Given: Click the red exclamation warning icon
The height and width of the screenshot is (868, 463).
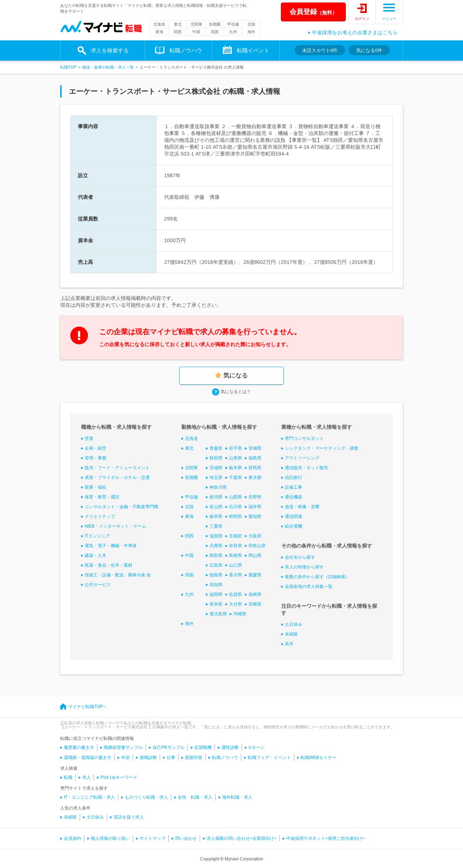Looking at the screenshot, I should pyautogui.click(x=79, y=336).
